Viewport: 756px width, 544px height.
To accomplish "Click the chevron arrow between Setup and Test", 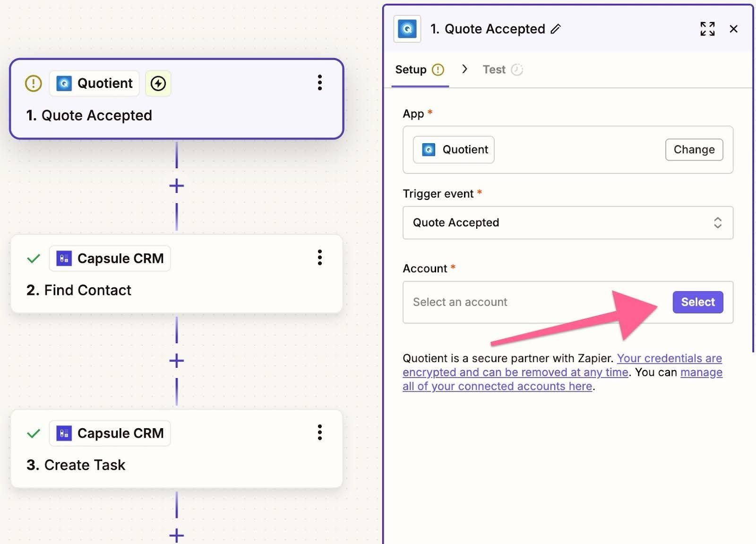I will (464, 69).
